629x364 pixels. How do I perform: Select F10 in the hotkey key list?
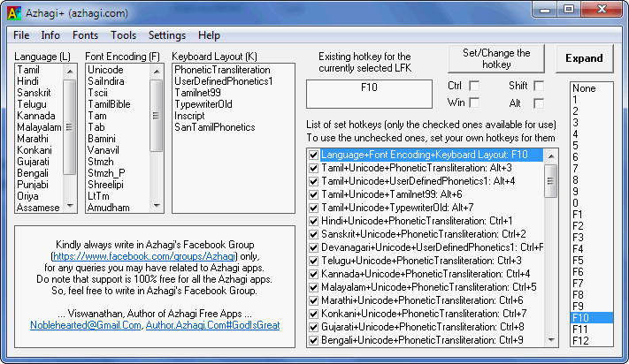[591, 318]
